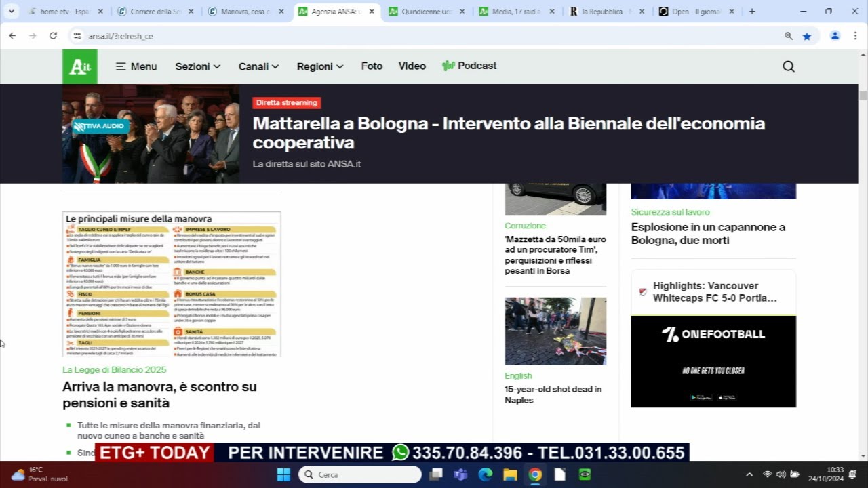This screenshot has width=868, height=488.
Task: Open the manovra measures infographic
Action: [x=172, y=284]
